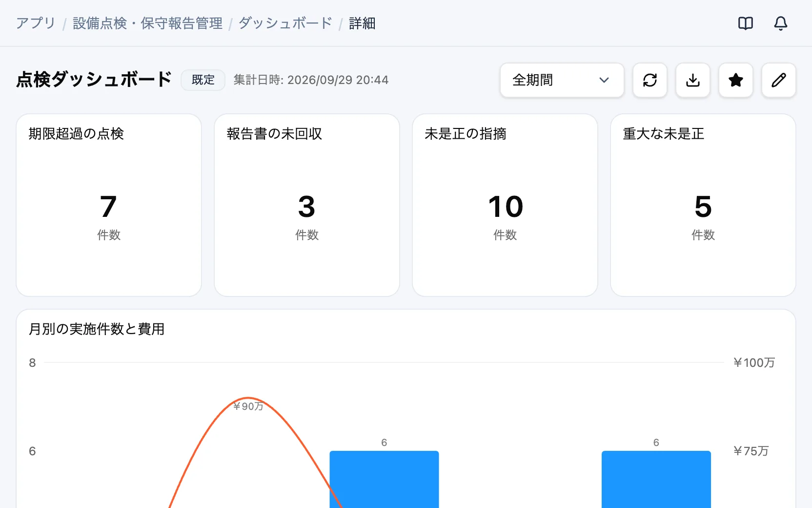Edit the dashboard with the pencil icon
The image size is (812, 508).
click(779, 80)
